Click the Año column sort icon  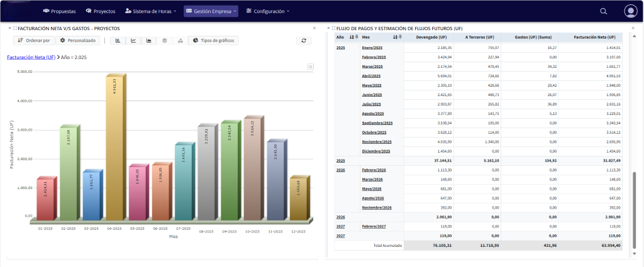pyautogui.click(x=352, y=37)
